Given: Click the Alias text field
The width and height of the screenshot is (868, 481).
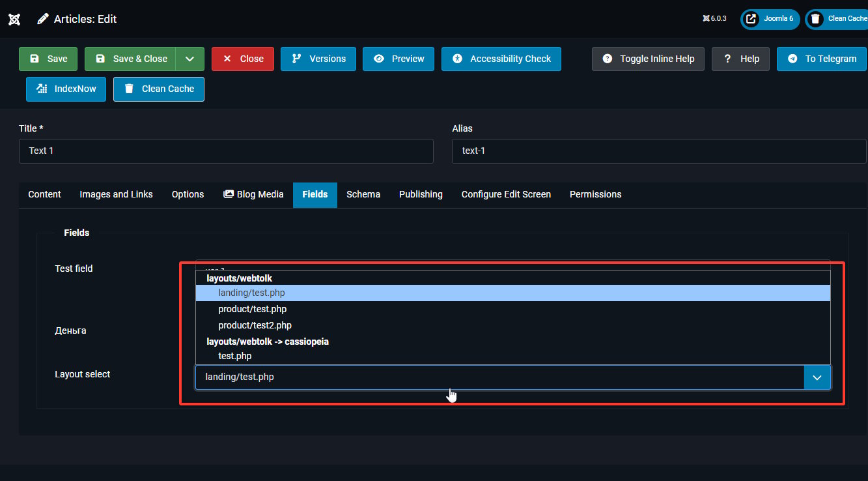Looking at the screenshot, I should click(658, 151).
